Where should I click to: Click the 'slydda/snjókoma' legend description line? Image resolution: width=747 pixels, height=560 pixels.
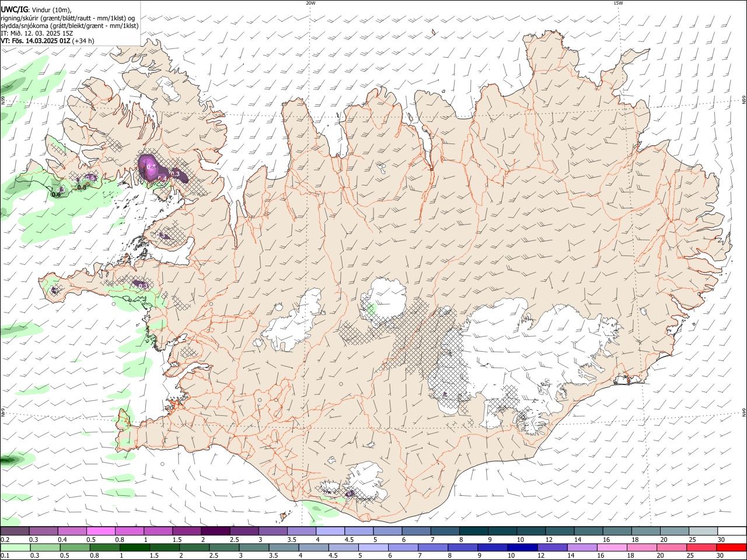tap(69, 26)
